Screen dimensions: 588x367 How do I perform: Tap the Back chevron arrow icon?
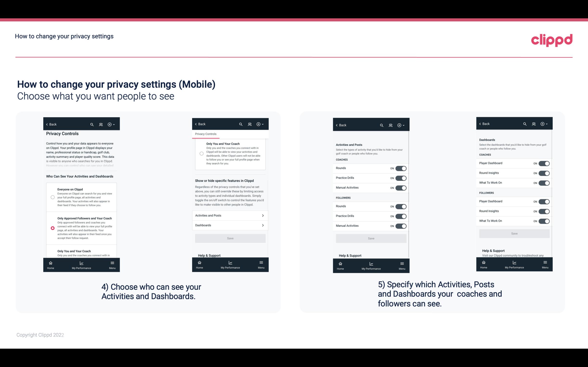click(x=47, y=124)
